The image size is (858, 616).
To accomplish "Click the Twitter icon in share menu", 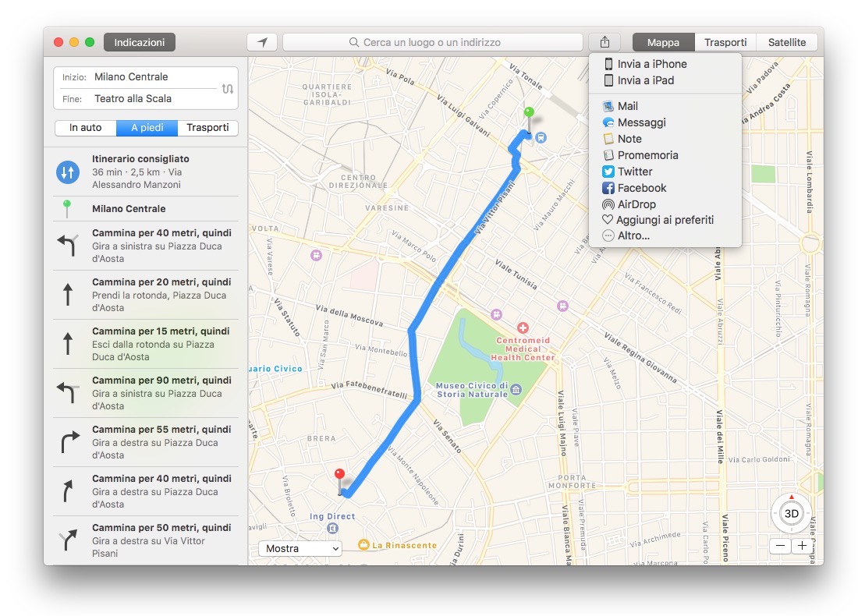I will [x=608, y=172].
